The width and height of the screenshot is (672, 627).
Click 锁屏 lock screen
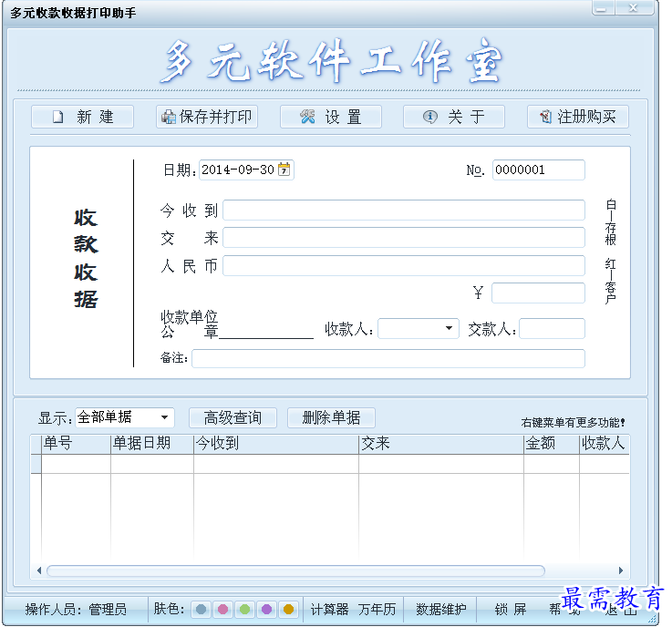510,609
